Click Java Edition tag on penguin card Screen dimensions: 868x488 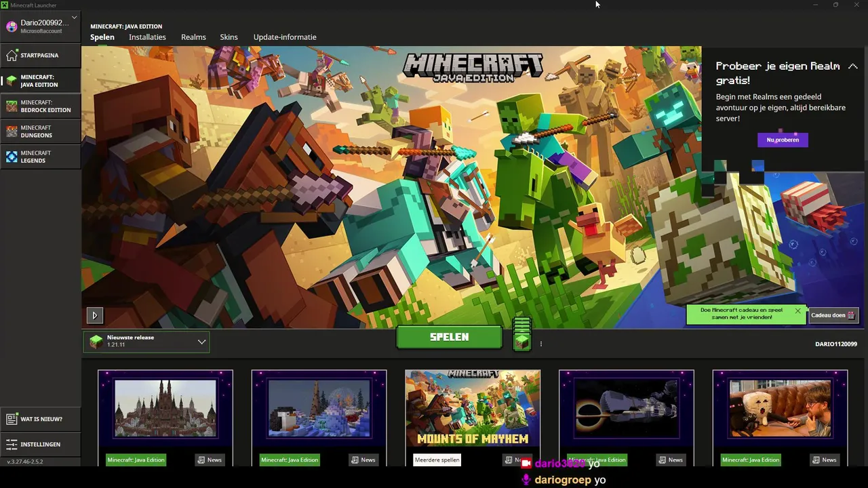[x=290, y=460]
